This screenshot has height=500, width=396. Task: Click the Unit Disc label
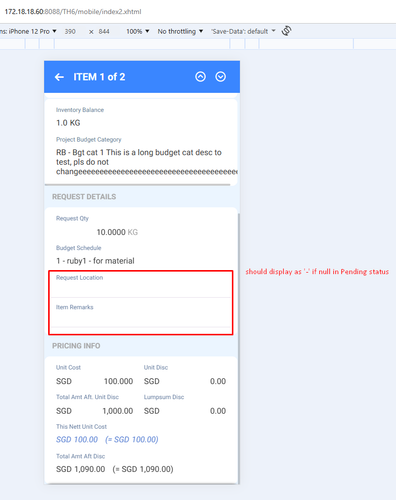(x=156, y=367)
